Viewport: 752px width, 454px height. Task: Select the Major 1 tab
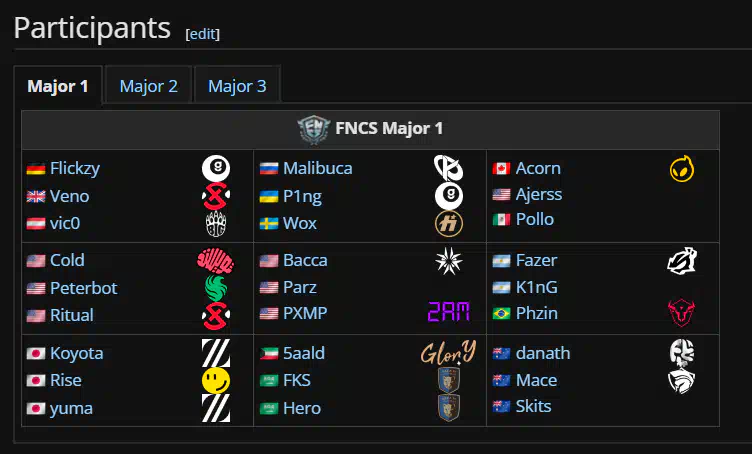point(58,86)
